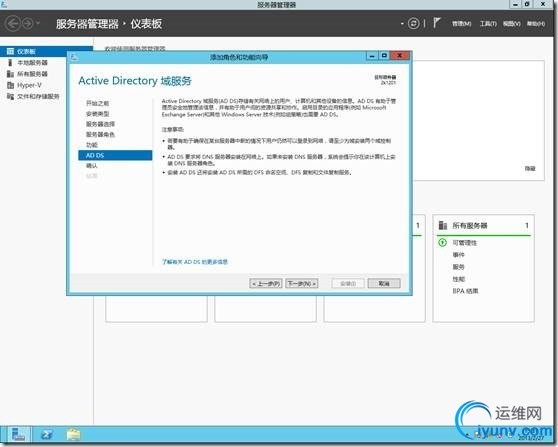Select 仪表板 in the left sidebar
The height and width of the screenshot is (447, 558).
pos(46,51)
